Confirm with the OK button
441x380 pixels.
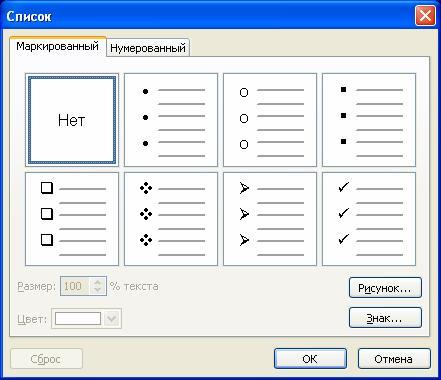point(310,359)
